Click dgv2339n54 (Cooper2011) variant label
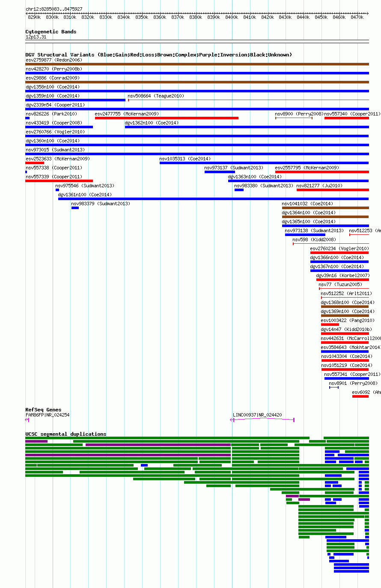This screenshot has width=381, height=588. point(55,105)
